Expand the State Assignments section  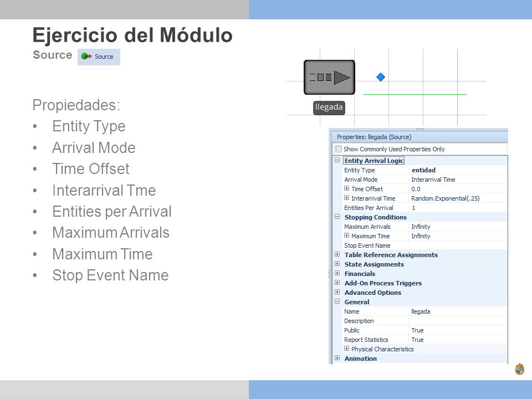coord(337,264)
